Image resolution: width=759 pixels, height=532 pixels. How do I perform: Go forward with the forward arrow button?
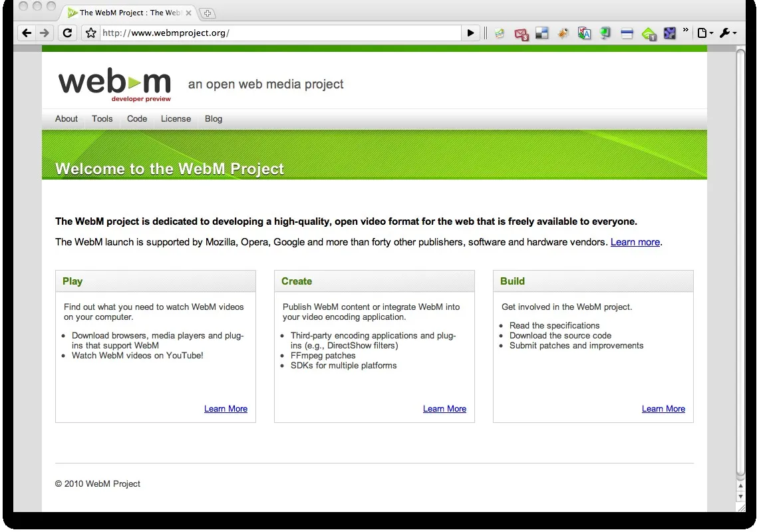click(x=44, y=33)
